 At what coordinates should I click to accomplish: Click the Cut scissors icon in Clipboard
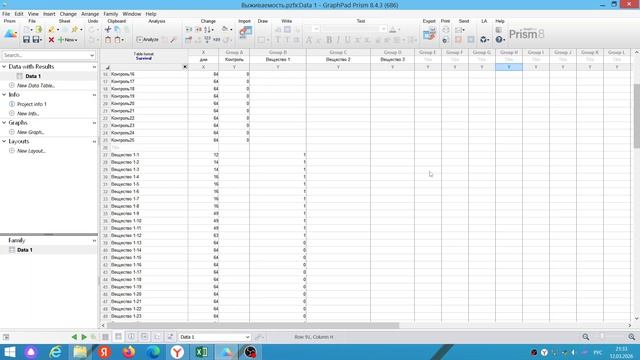point(108,29)
